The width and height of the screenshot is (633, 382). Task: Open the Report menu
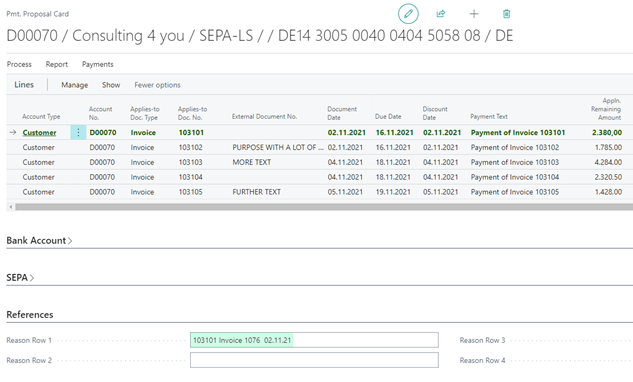point(57,64)
